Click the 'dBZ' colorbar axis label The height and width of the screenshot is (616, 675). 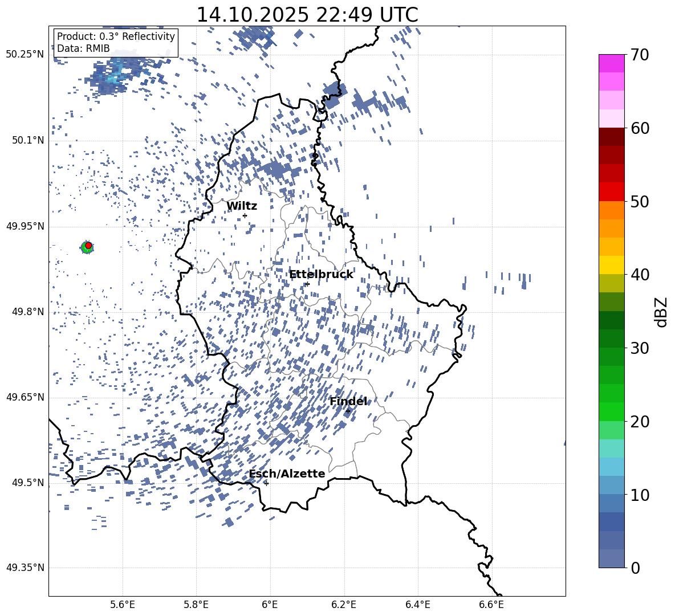661,312
